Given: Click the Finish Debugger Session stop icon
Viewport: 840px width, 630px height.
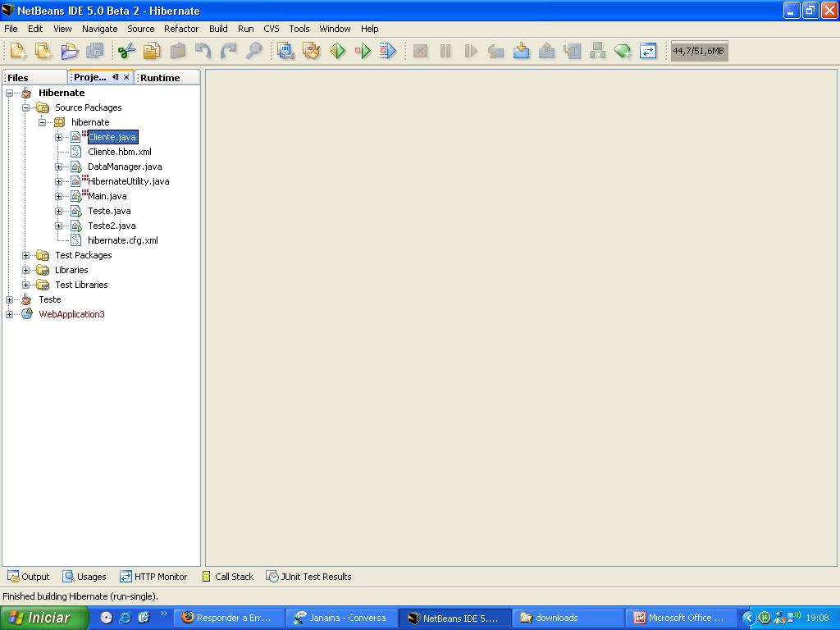Looking at the screenshot, I should point(420,51).
